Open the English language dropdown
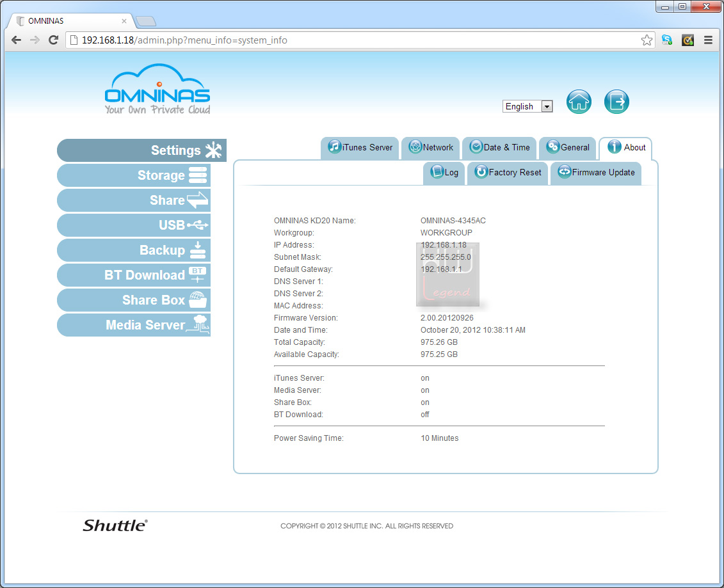This screenshot has height=588, width=724. (527, 107)
